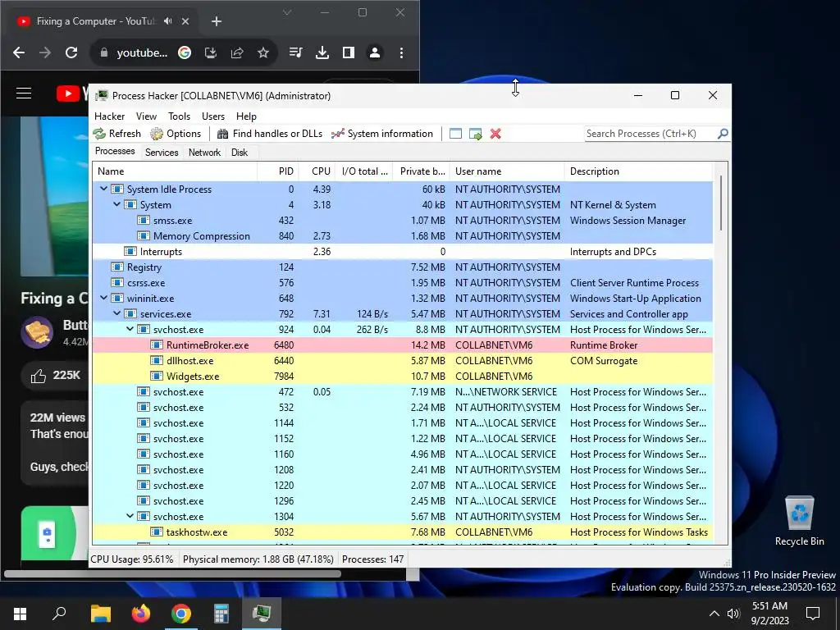Open the Users menu
Image resolution: width=840 pixels, height=630 pixels.
(x=213, y=116)
